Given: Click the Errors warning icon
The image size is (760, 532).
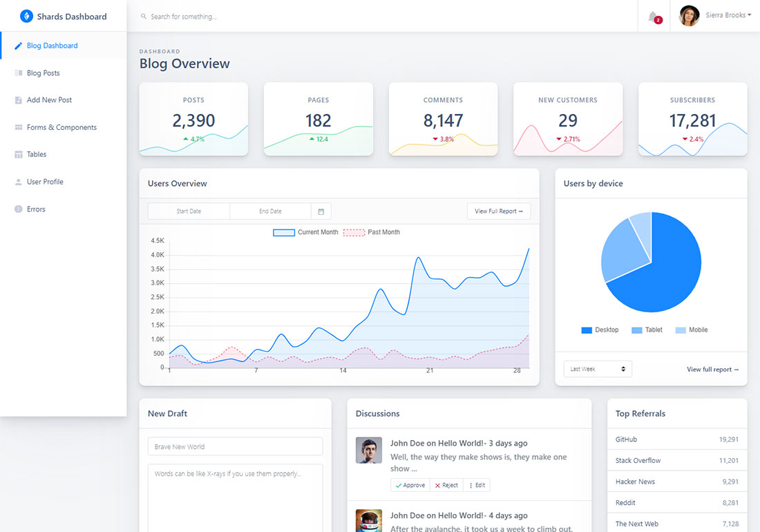Looking at the screenshot, I should point(19,209).
